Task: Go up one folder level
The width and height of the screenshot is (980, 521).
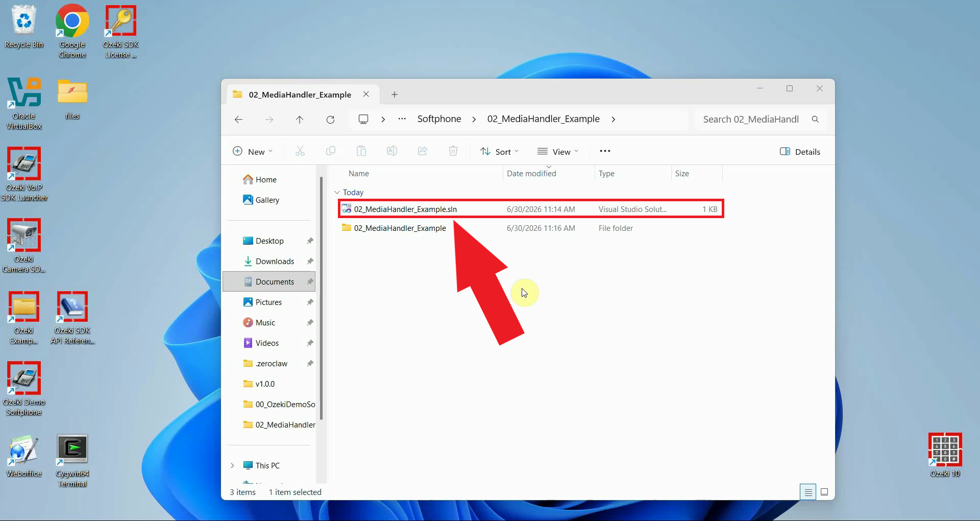Action: click(x=300, y=120)
